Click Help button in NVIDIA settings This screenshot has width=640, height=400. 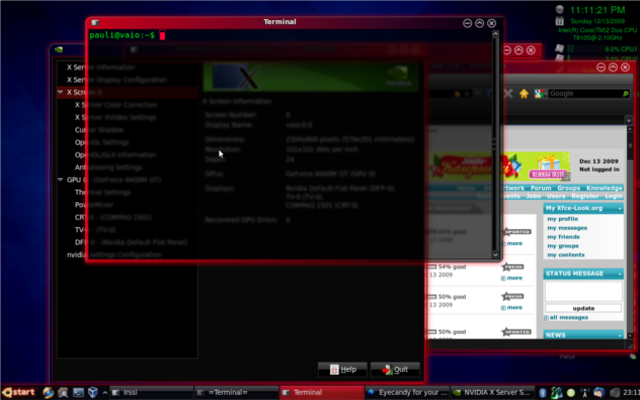[x=343, y=370]
